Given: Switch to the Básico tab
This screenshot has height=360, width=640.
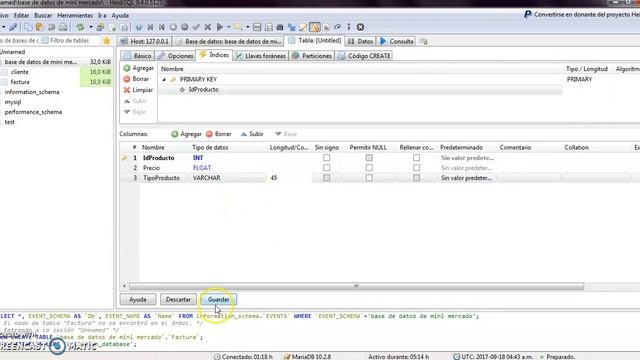Looking at the screenshot, I should point(138,56).
